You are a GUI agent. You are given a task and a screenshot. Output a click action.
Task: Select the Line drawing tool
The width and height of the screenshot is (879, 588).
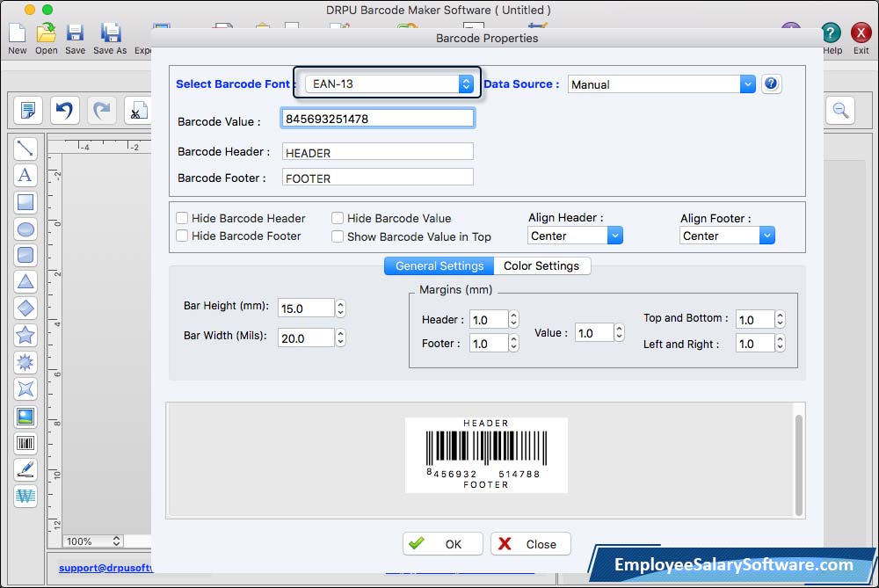click(25, 149)
